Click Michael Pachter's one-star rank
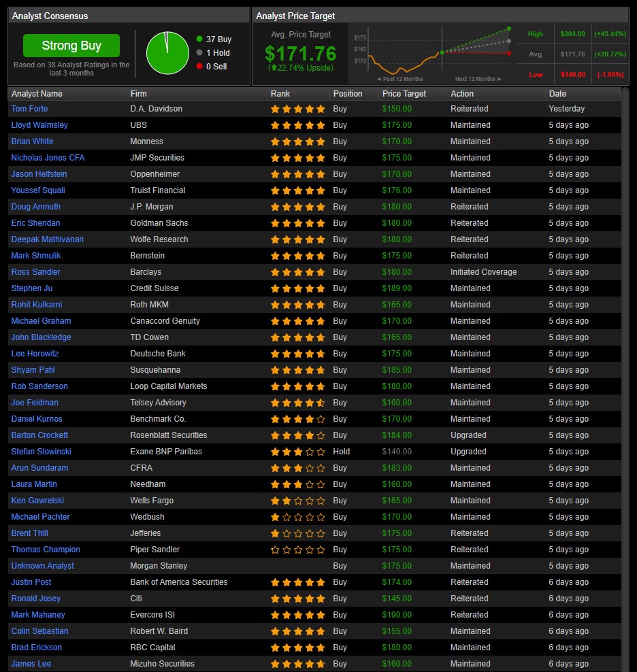 (x=297, y=517)
